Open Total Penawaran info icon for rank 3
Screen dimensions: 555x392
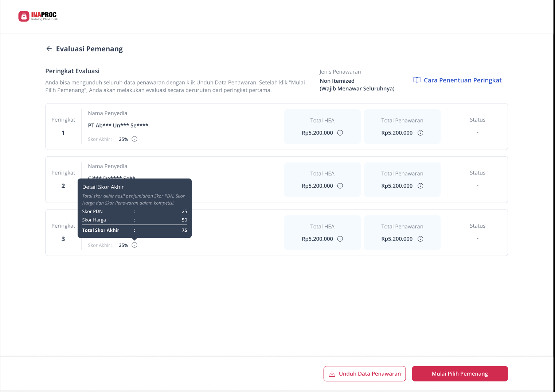[x=420, y=239]
